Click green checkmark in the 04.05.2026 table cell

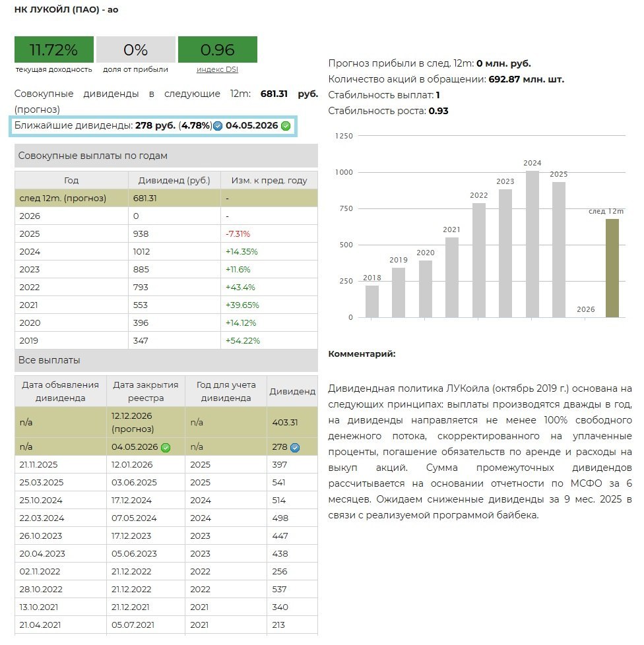[x=166, y=447]
